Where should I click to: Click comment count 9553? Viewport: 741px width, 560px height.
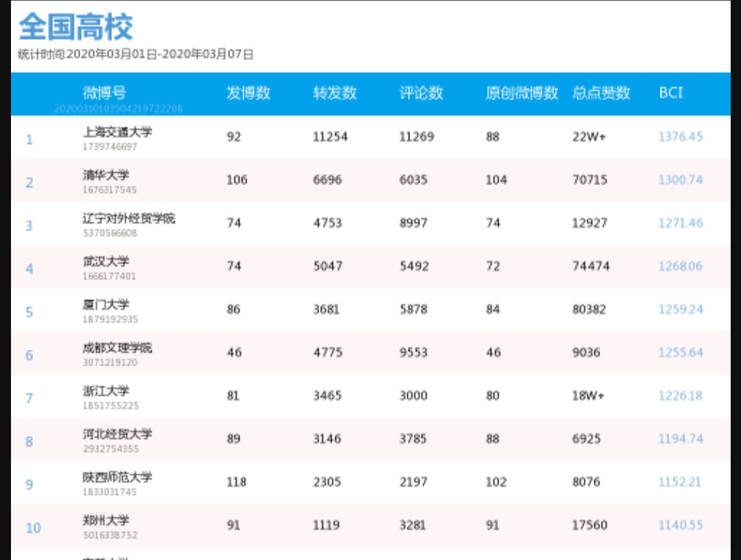pos(413,352)
